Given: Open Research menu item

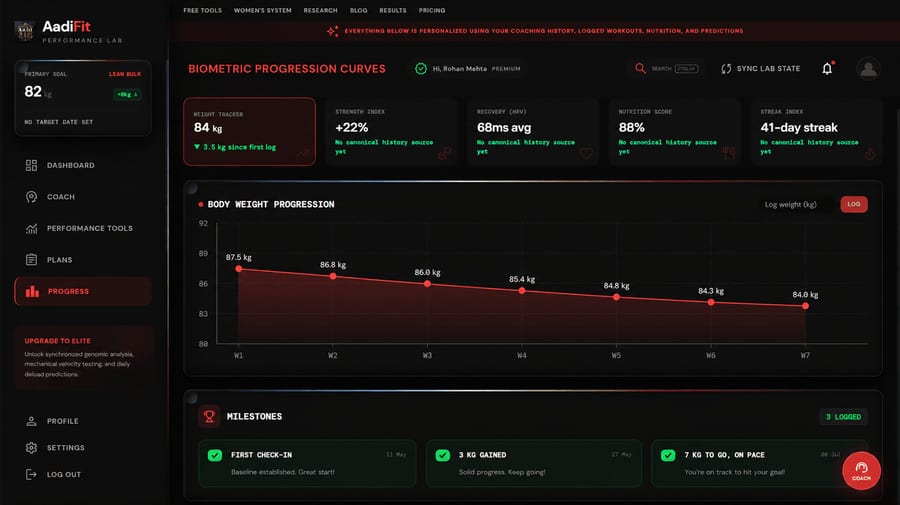Looking at the screenshot, I should [320, 10].
